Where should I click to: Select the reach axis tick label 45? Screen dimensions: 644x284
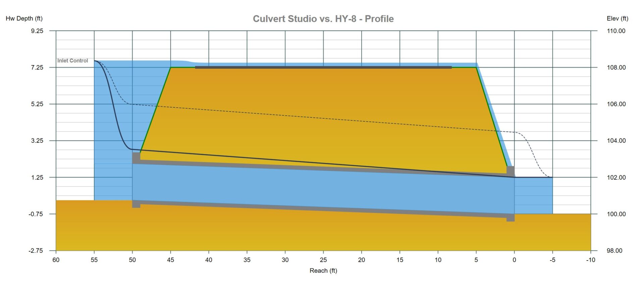pos(171,260)
